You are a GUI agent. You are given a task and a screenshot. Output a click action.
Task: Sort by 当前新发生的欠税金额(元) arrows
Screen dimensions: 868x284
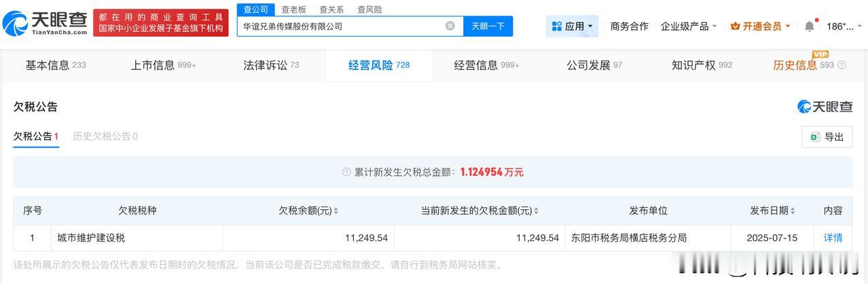(536, 211)
